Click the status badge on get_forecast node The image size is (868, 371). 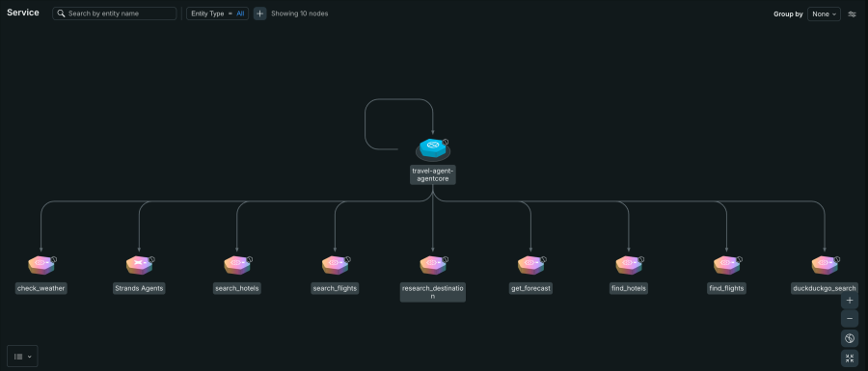(544, 259)
